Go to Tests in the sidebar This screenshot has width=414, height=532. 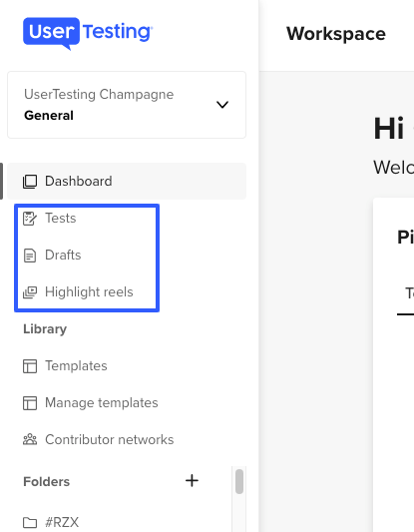click(x=61, y=219)
